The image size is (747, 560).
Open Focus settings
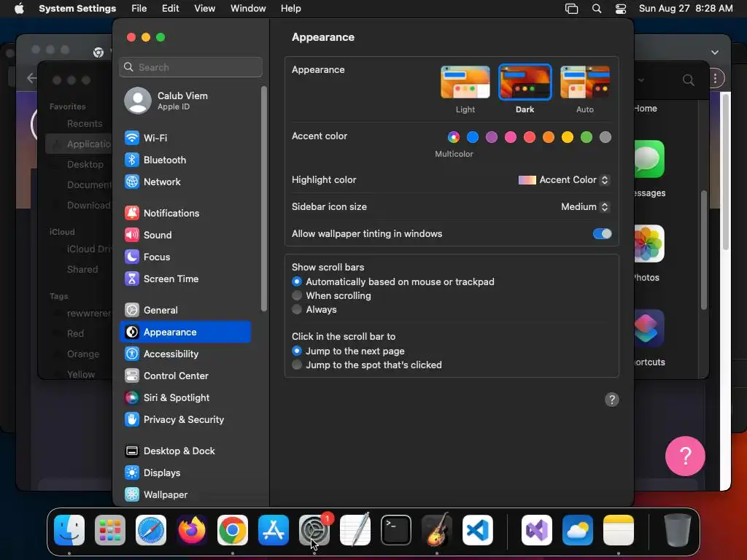coord(185,257)
